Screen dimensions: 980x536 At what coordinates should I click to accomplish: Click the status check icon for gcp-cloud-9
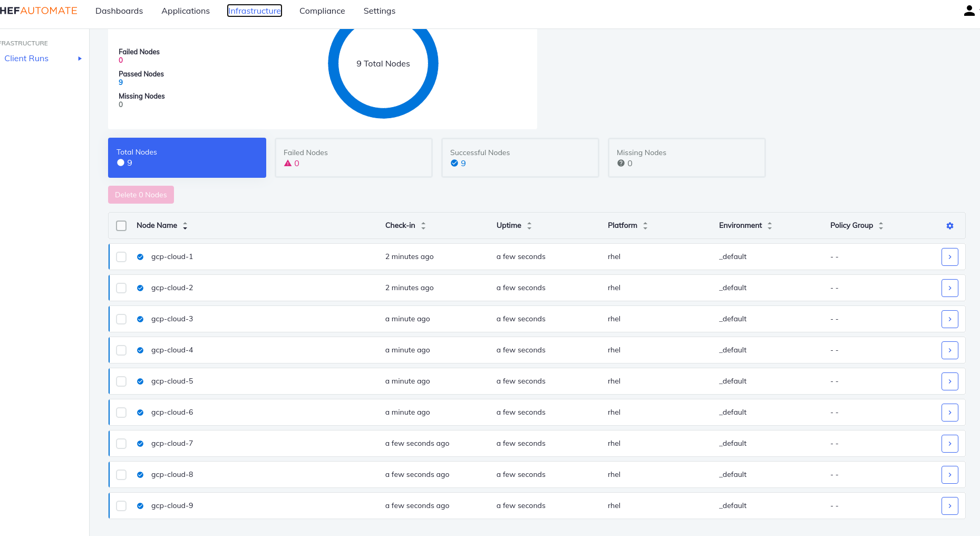click(140, 506)
